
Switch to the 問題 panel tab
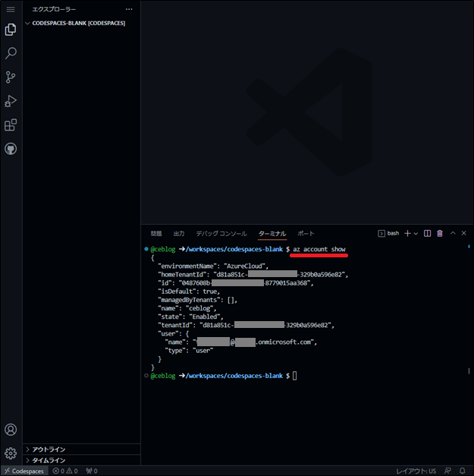tap(156, 234)
